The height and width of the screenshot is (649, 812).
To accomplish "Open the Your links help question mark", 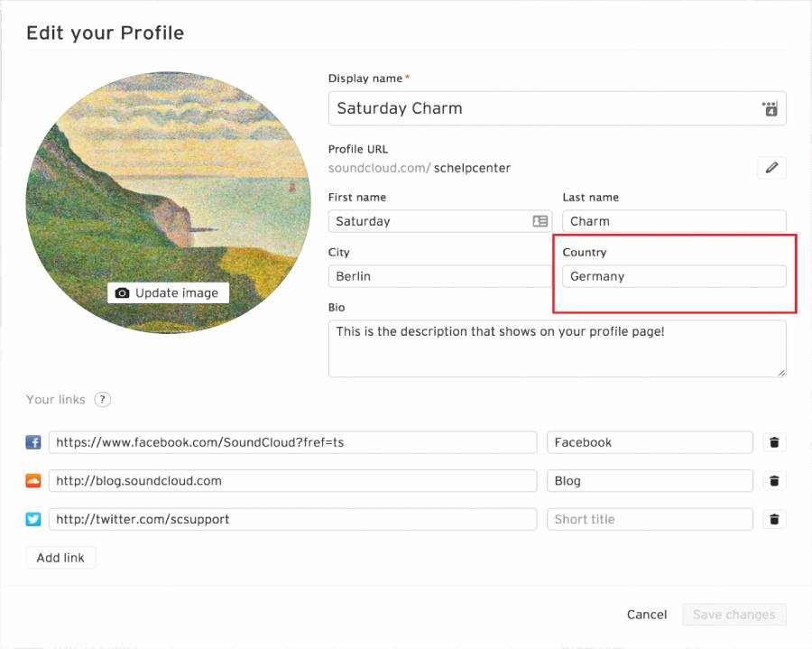I will click(103, 399).
